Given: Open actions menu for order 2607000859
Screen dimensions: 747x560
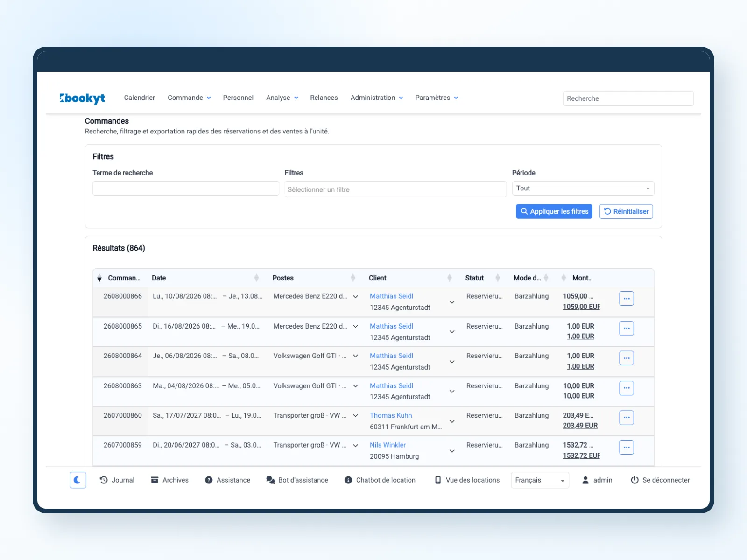Looking at the screenshot, I should pyautogui.click(x=627, y=447).
